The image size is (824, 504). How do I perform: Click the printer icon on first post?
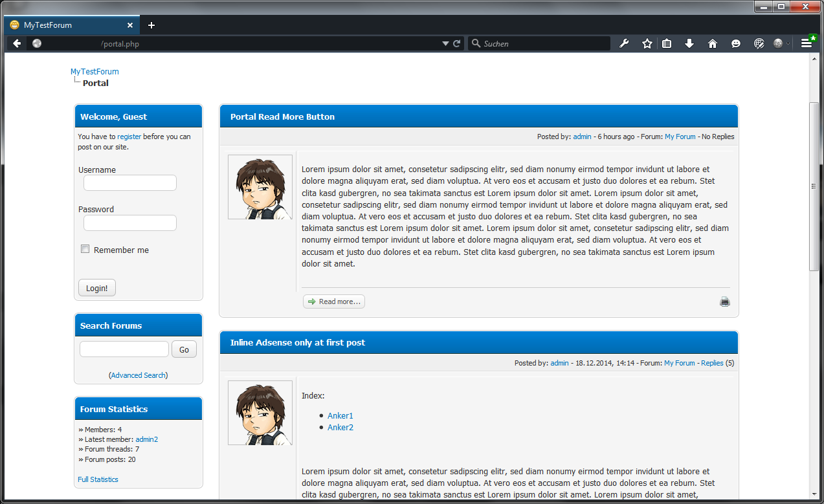[x=725, y=301]
